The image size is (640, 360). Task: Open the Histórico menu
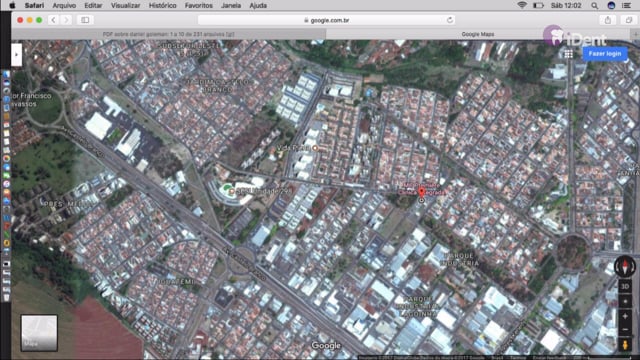(x=162, y=5)
